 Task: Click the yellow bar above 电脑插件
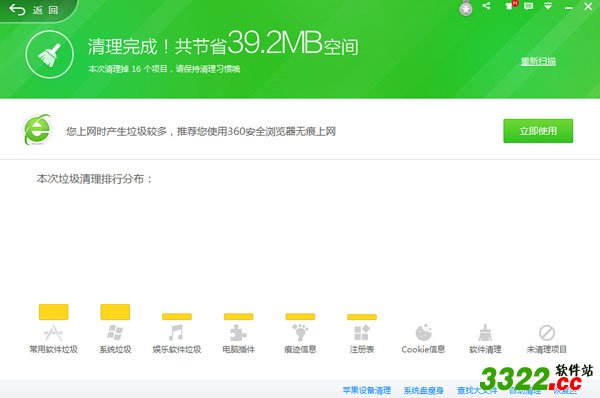click(238, 316)
